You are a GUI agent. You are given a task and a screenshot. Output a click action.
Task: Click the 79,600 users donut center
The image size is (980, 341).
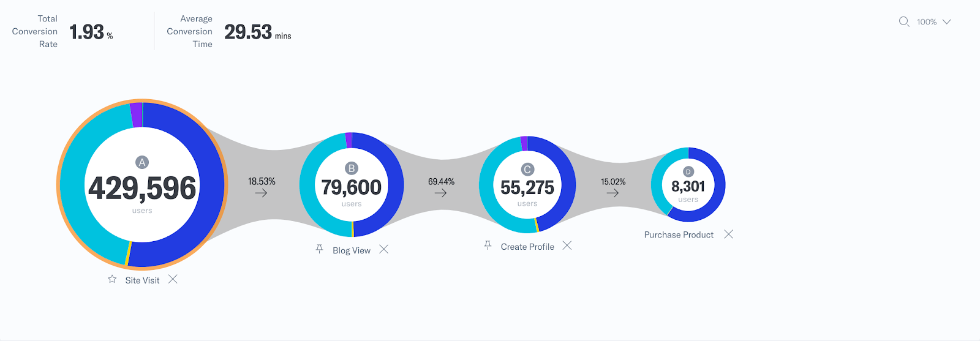coord(352,185)
